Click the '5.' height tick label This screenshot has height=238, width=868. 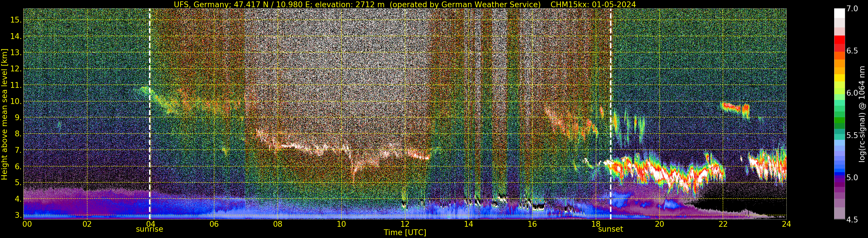18,183
